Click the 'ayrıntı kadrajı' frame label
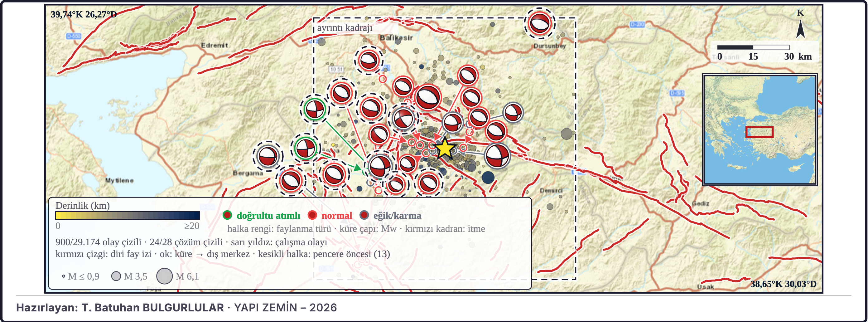 [x=345, y=28]
